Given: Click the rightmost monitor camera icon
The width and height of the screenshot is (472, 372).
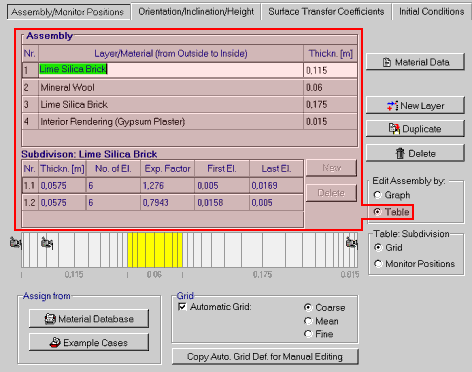Looking at the screenshot, I should tap(352, 243).
